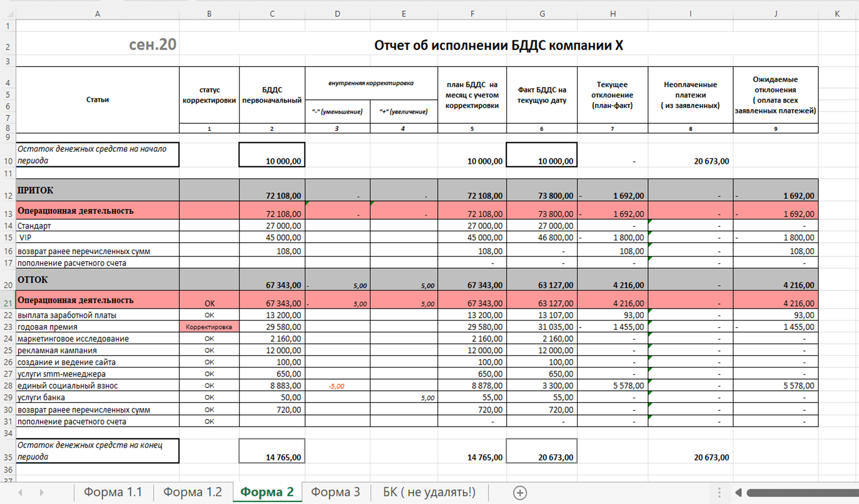
Task: Click the tab bar split handle dots
Action: point(719,493)
